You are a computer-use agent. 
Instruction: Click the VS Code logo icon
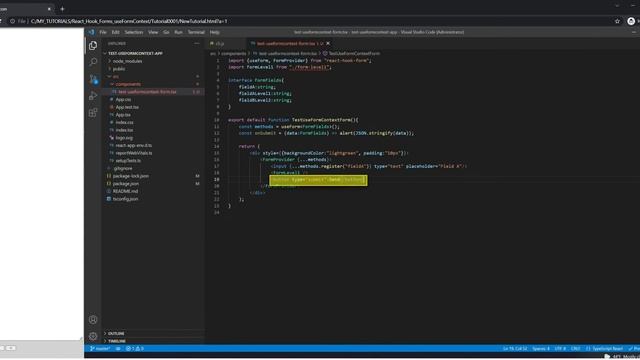tap(91, 32)
